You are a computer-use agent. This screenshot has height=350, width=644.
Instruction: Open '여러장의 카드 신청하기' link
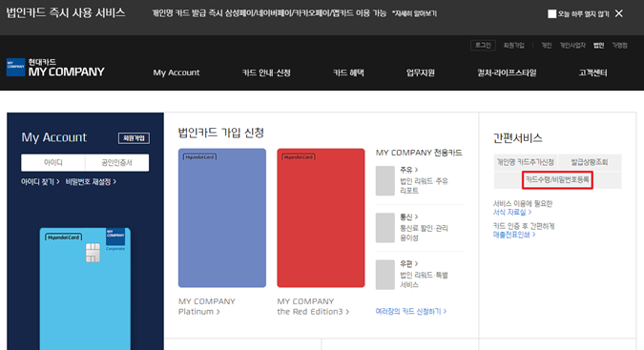pos(411,311)
